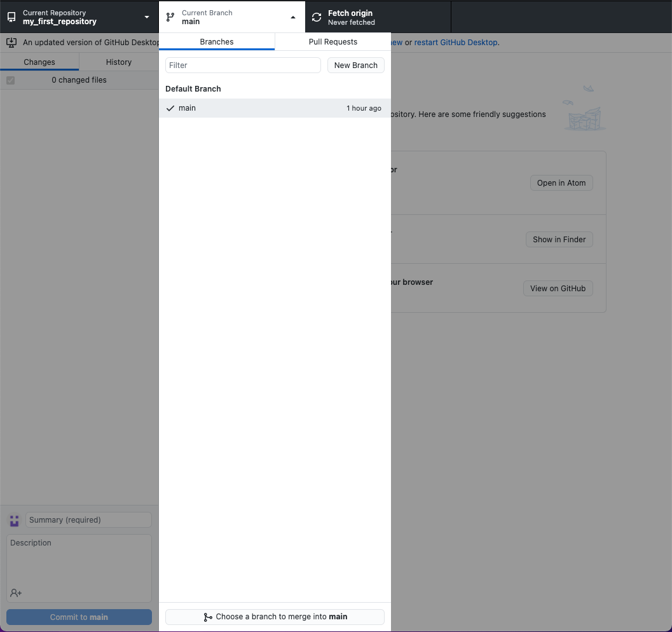Open the Changes tab
Image resolution: width=672 pixels, height=632 pixels.
(39, 62)
